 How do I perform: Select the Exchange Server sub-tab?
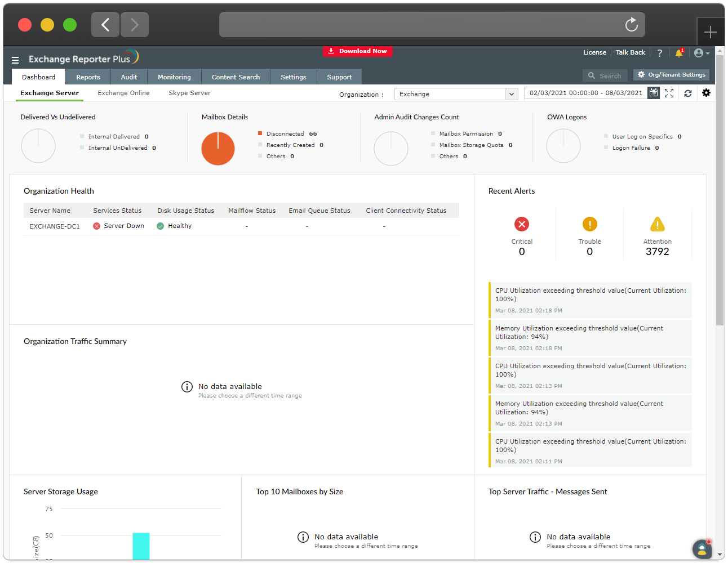(x=50, y=93)
